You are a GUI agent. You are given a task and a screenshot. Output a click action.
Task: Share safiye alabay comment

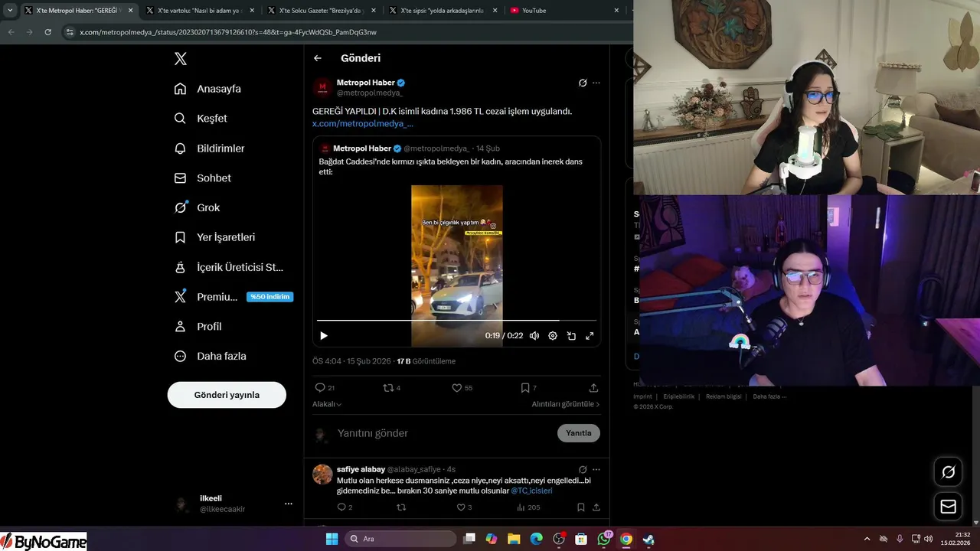point(596,507)
